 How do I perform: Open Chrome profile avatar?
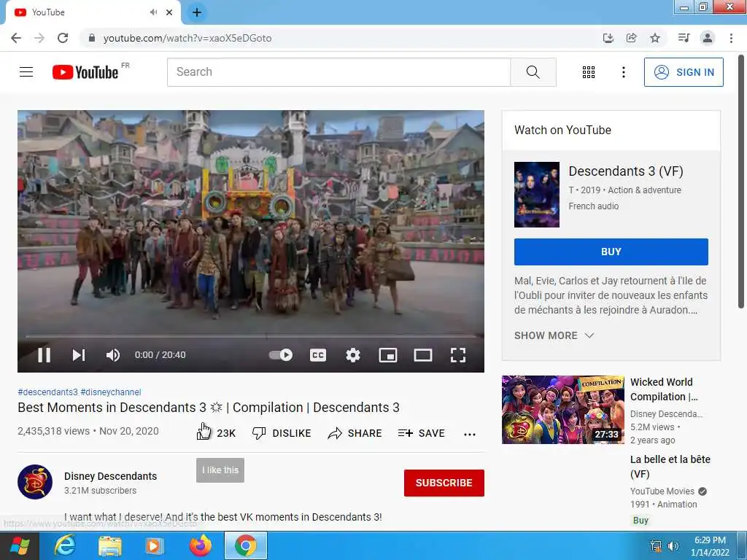pyautogui.click(x=708, y=38)
